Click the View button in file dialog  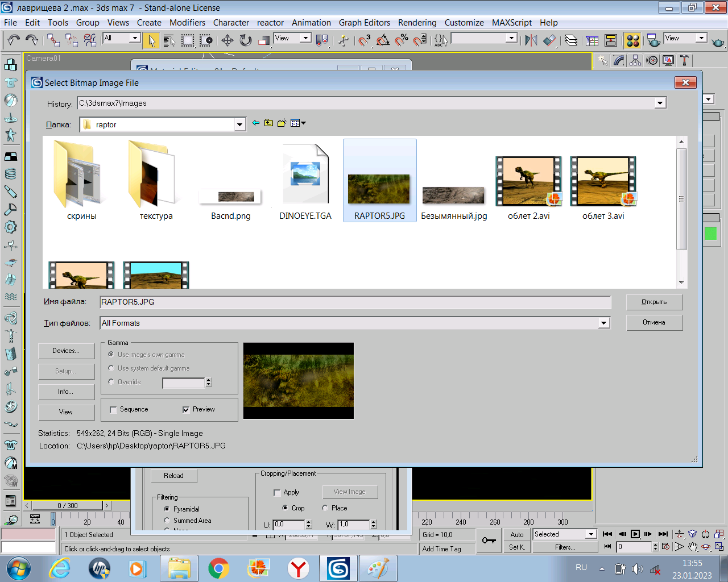pos(66,413)
